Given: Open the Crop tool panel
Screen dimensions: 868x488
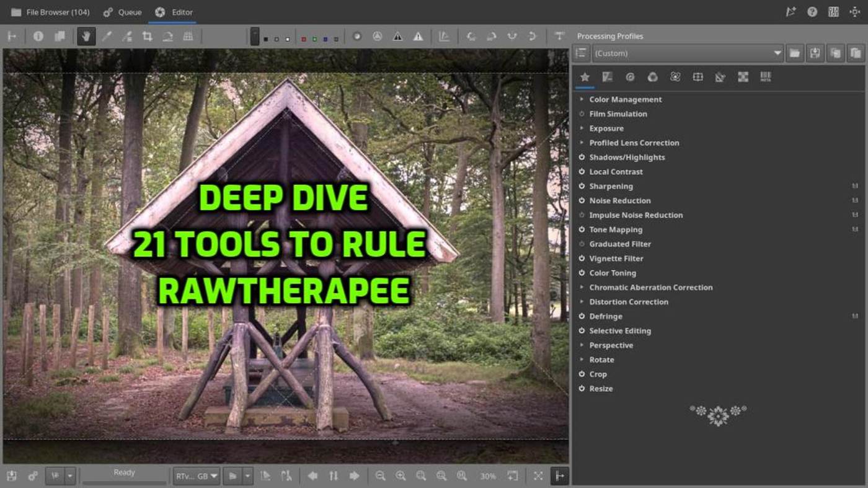Looking at the screenshot, I should pos(598,375).
